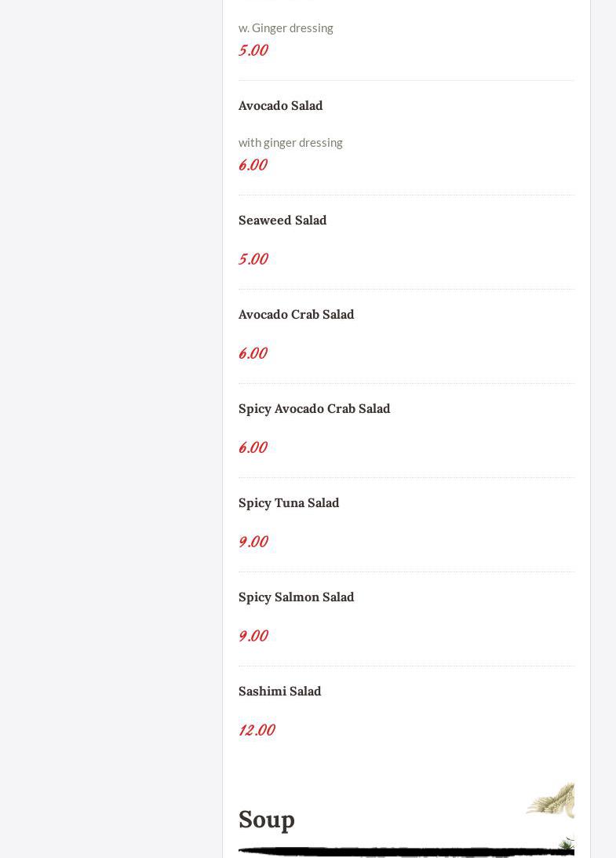Click the 9.00 price under Spicy Tuna Salad
The height and width of the screenshot is (858, 616).
(x=253, y=542)
